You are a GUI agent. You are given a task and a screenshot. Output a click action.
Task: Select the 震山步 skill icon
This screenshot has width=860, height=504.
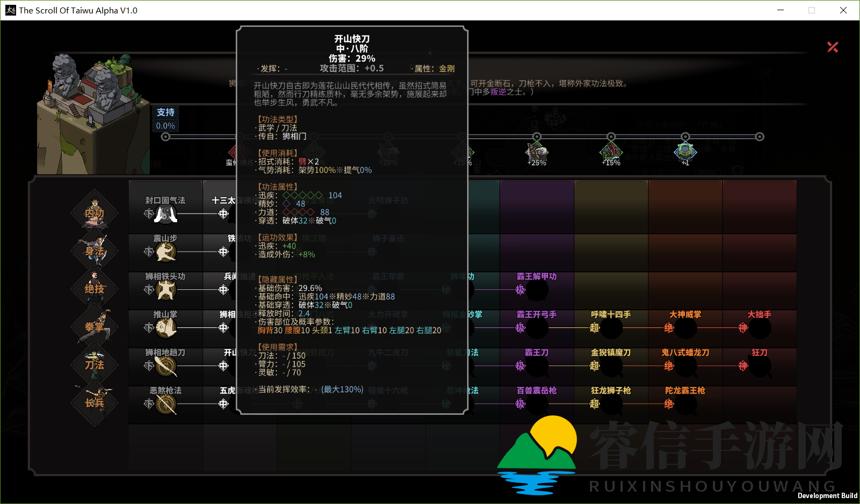(x=166, y=252)
